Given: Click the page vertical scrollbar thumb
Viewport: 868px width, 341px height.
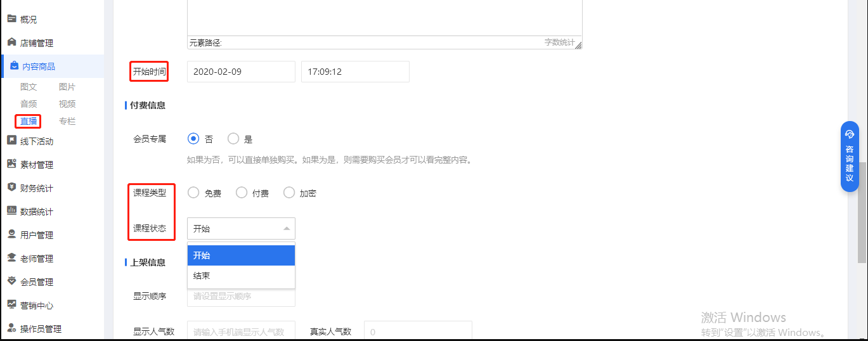Looking at the screenshot, I should [862, 212].
